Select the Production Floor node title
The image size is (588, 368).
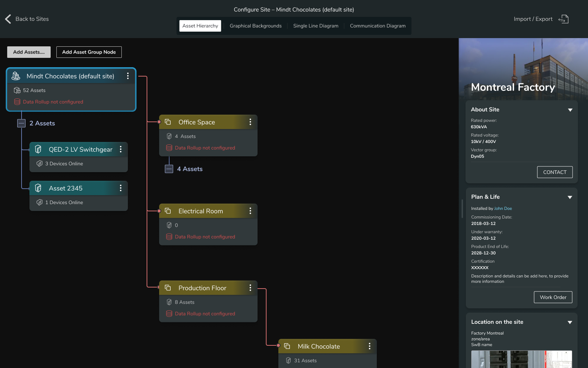202,288
